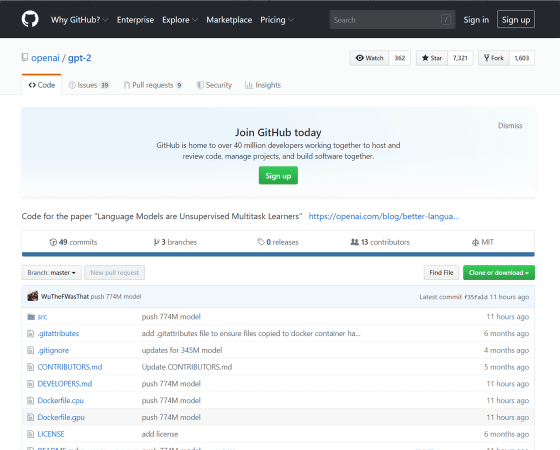Click the file icon beside CONTRIBUTORS.md

click(31, 367)
